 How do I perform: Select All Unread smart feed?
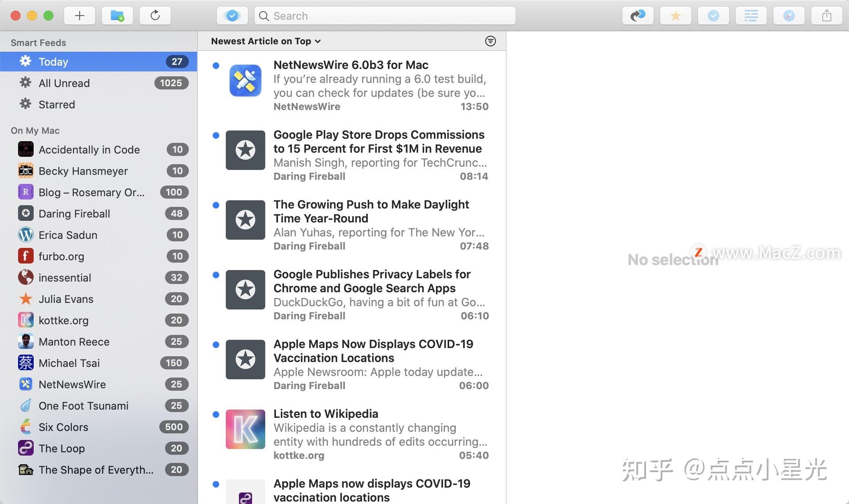[99, 83]
